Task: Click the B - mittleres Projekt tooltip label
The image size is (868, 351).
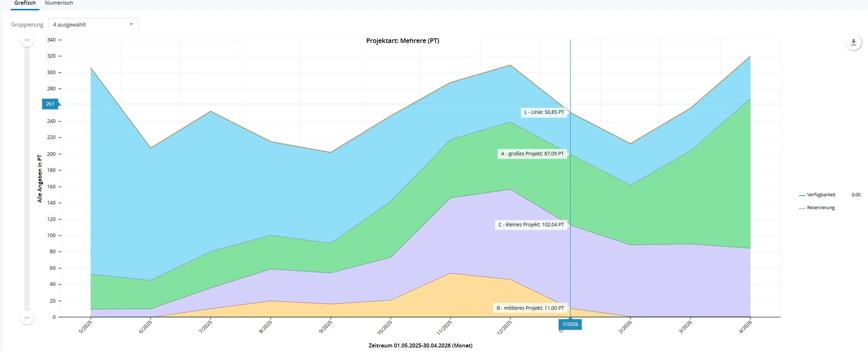Action: point(530,308)
